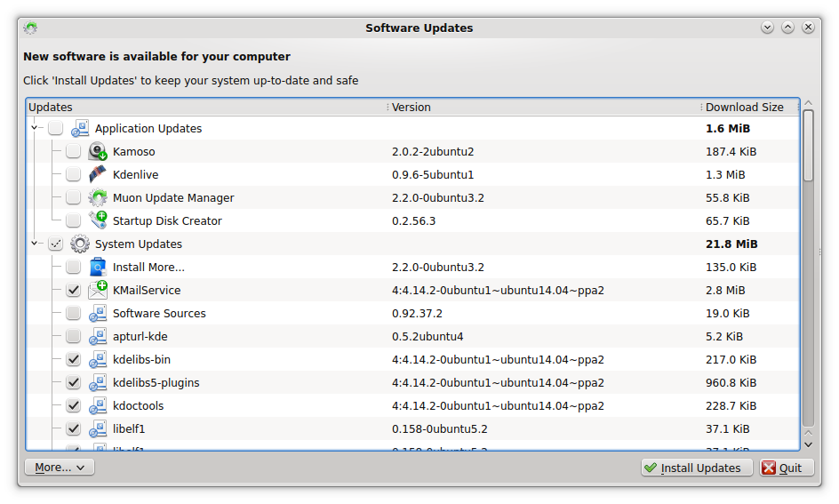Select the KMailService row name
This screenshot has width=839, height=504.
[147, 291]
